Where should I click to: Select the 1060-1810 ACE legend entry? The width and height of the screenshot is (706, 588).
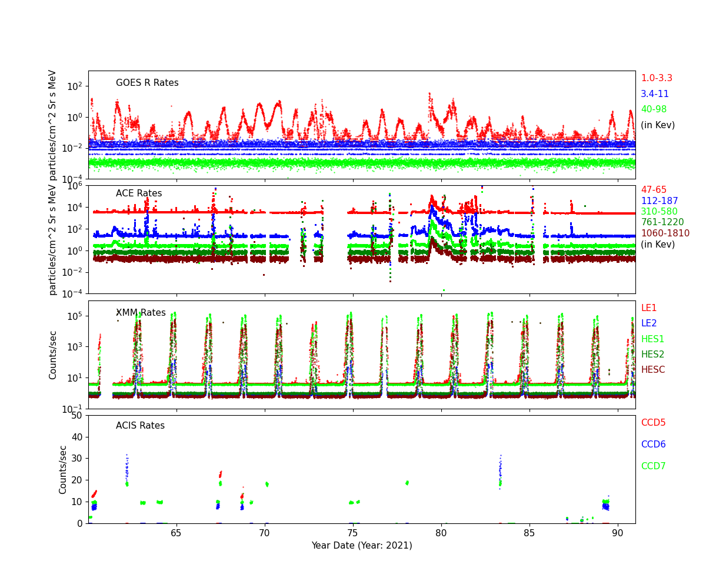(665, 233)
